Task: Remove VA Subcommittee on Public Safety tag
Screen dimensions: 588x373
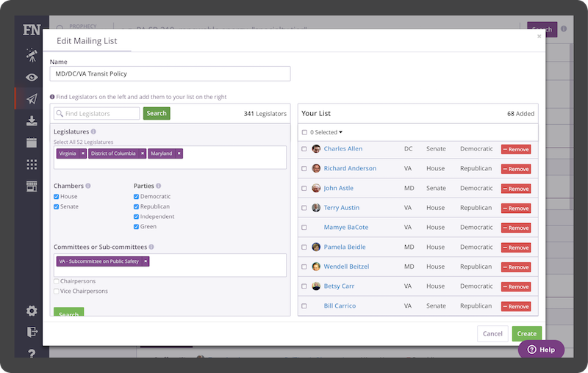Action: click(x=146, y=261)
